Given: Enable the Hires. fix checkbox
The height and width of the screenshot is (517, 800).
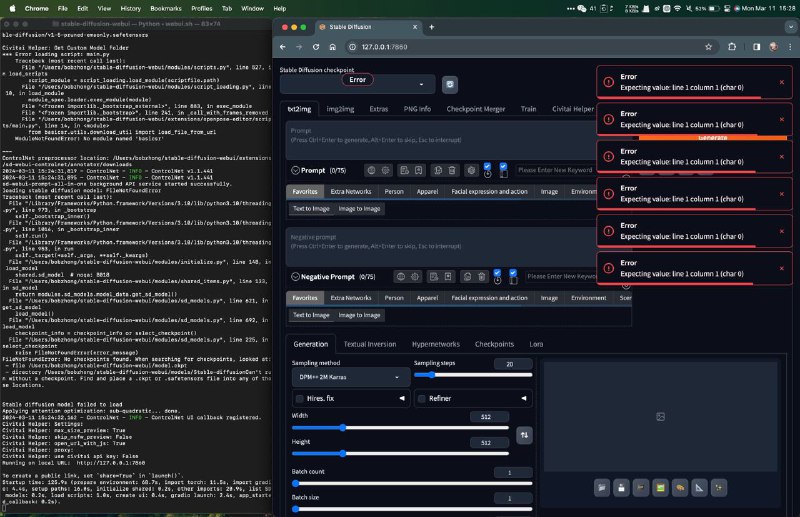Looking at the screenshot, I should 299,399.
